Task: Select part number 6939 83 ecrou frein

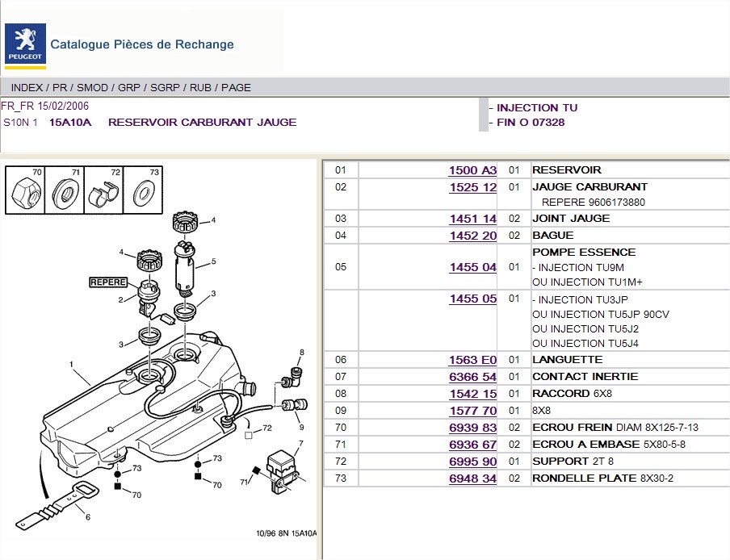Action: coord(472,428)
